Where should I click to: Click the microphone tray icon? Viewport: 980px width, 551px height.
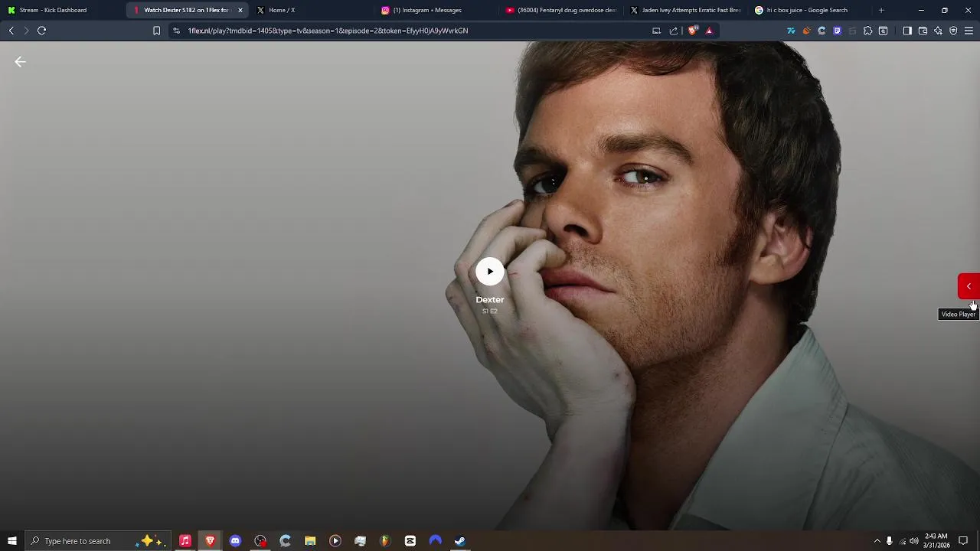(x=889, y=541)
